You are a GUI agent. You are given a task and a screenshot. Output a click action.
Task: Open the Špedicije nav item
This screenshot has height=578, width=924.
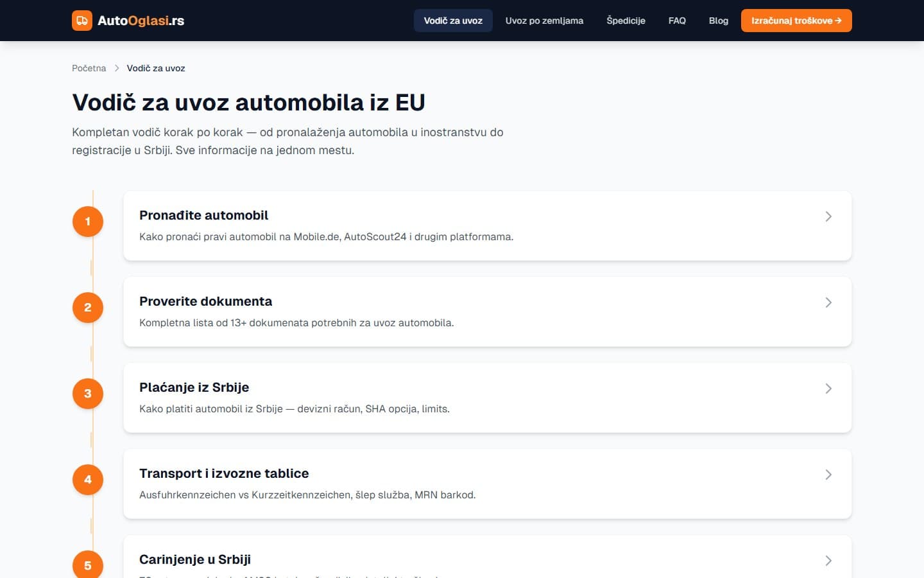[x=626, y=21]
